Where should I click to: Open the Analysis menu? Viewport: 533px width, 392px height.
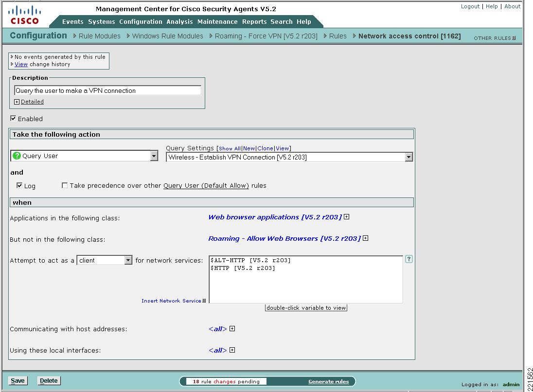tap(179, 22)
